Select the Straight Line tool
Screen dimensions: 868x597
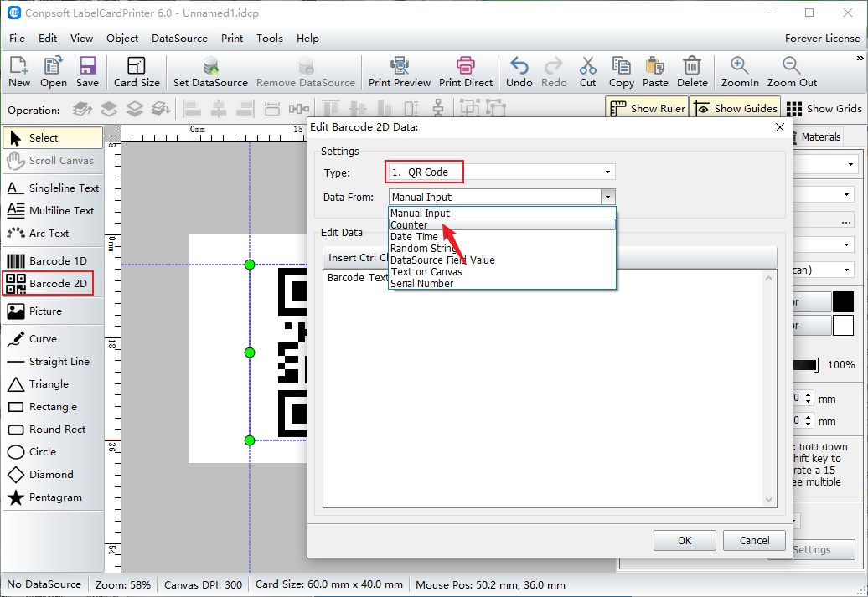[x=53, y=362]
